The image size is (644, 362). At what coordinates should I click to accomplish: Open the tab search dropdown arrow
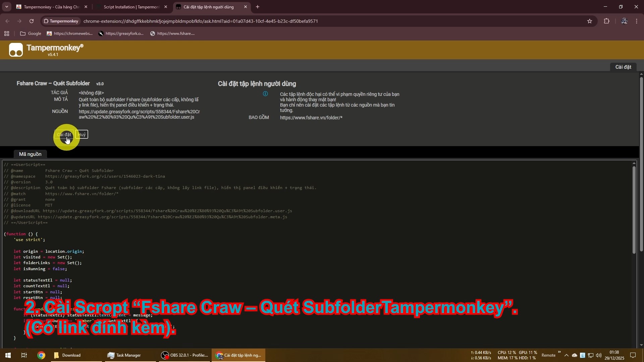pos(6,7)
